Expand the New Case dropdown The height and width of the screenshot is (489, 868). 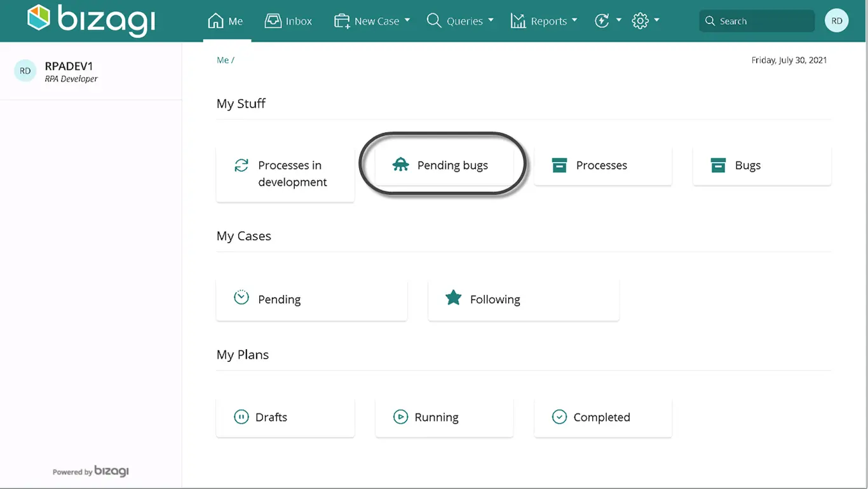[372, 21]
